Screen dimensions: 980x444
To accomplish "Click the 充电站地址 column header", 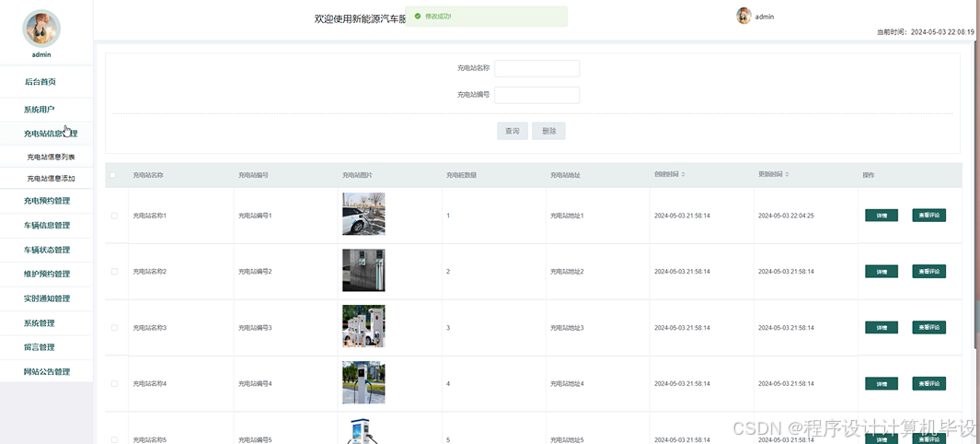I will tap(566, 175).
